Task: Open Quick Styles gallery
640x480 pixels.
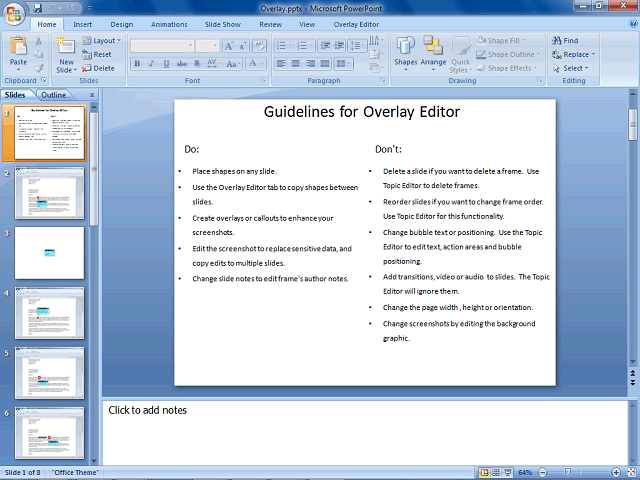Action: (461, 55)
